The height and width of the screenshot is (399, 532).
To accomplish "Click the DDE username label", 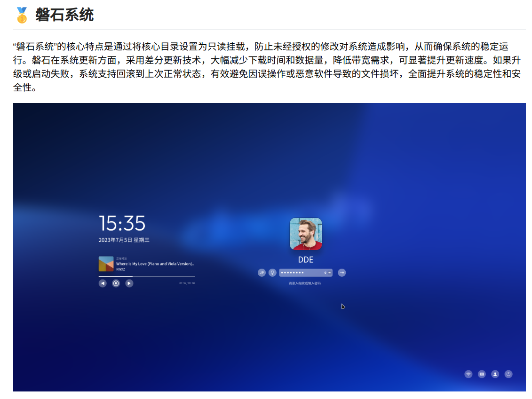I will click(306, 260).
